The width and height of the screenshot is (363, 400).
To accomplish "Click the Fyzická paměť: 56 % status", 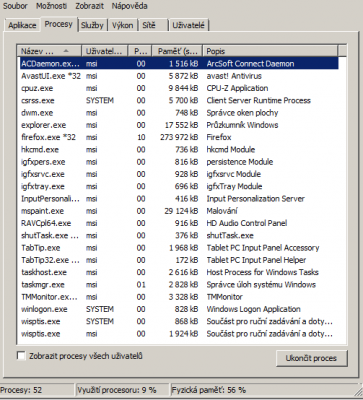I will pyautogui.click(x=209, y=390).
